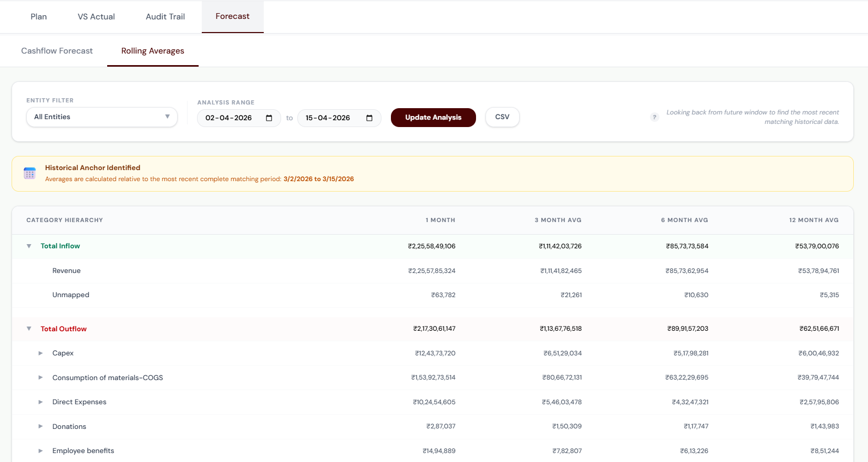Go to the Audit Trail tab

(x=165, y=17)
